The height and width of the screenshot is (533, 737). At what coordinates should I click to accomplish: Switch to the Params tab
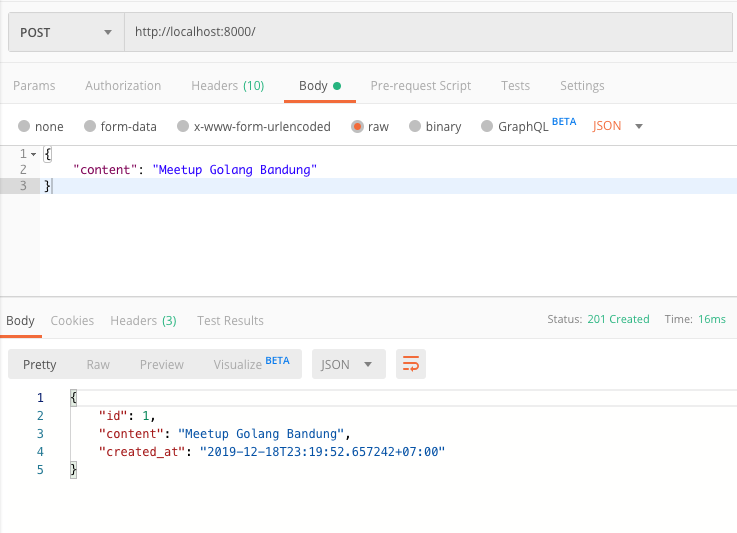(34, 86)
